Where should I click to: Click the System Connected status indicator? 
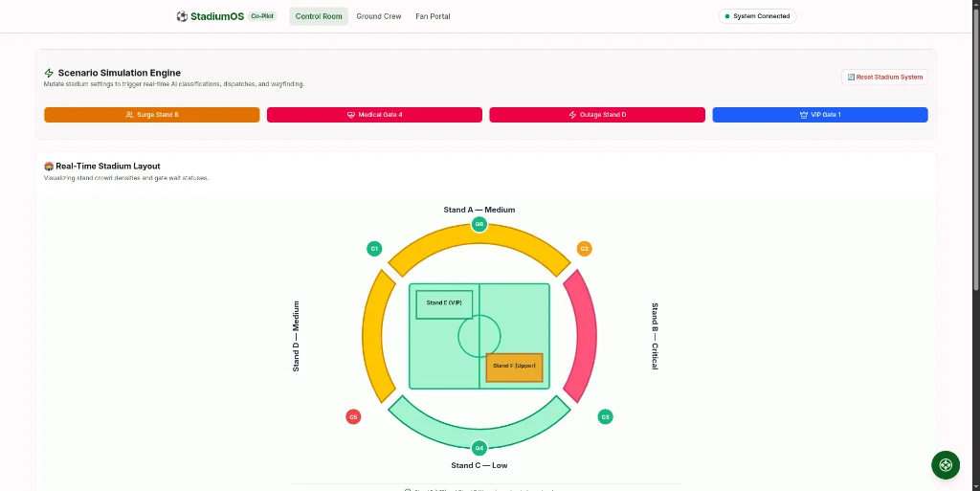tap(758, 16)
